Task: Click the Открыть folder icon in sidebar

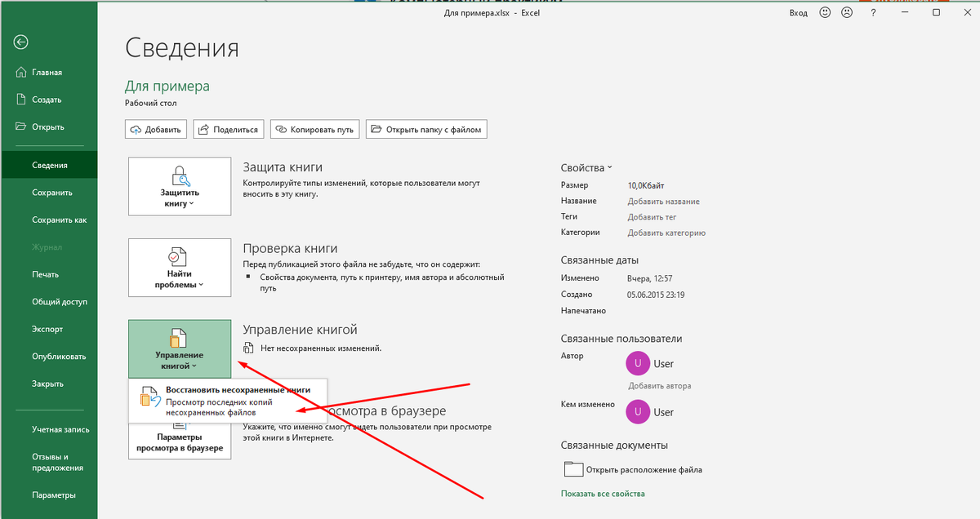Action: click(21, 126)
